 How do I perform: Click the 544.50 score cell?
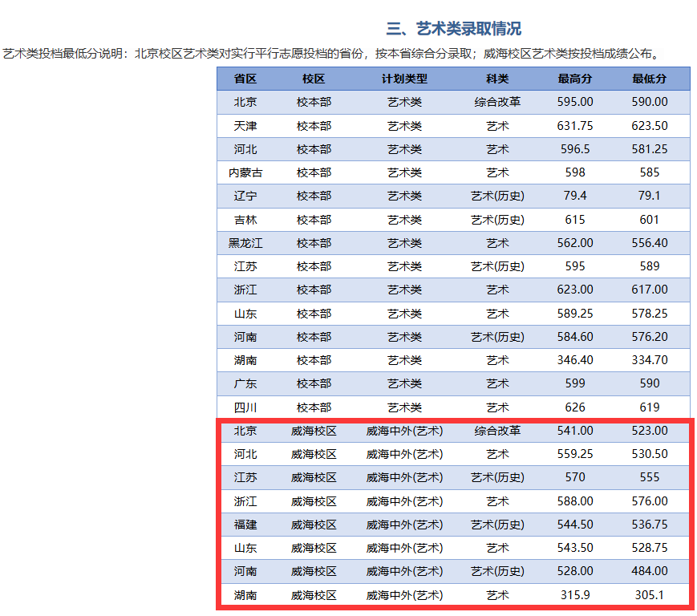tap(575, 524)
